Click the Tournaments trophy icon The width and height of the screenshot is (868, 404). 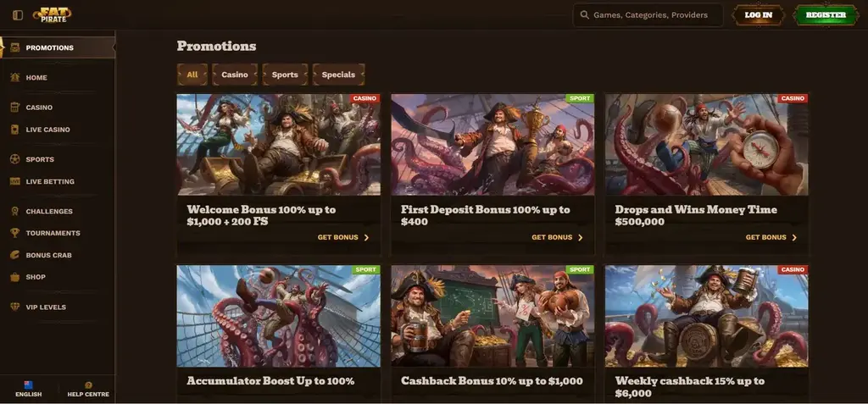(15, 233)
